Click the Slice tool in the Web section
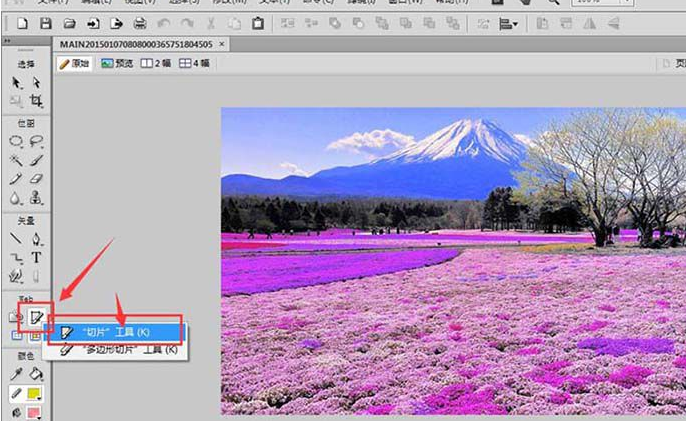 click(37, 316)
